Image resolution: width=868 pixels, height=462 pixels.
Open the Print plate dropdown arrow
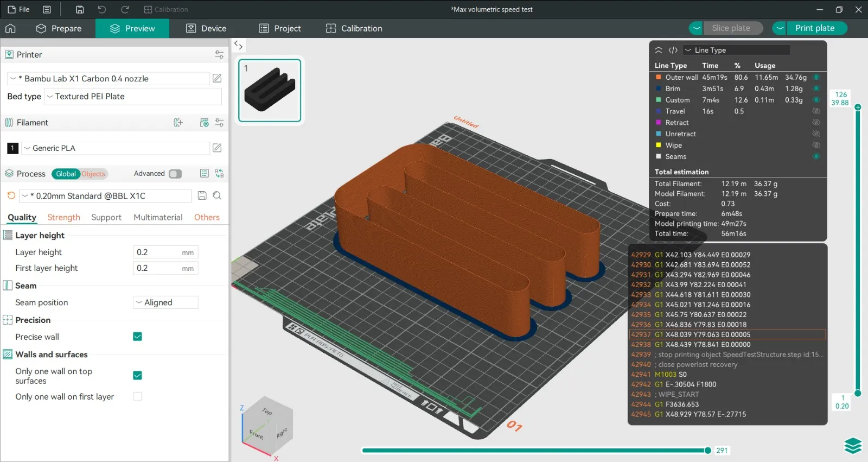coord(780,28)
